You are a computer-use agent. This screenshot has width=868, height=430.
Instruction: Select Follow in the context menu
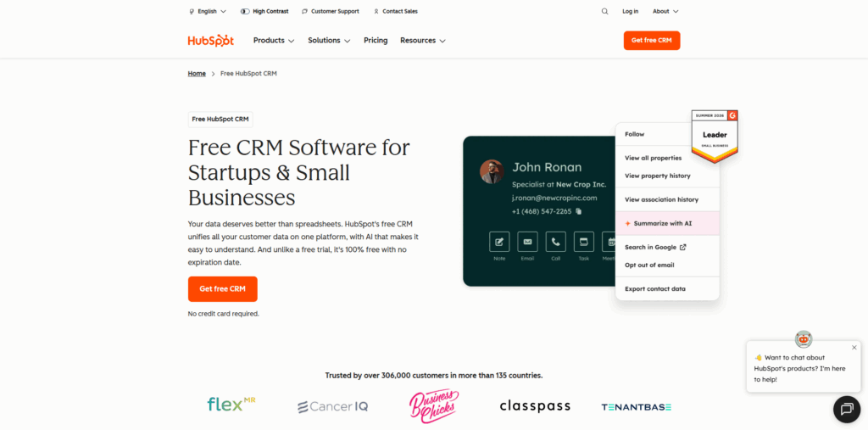click(x=634, y=134)
